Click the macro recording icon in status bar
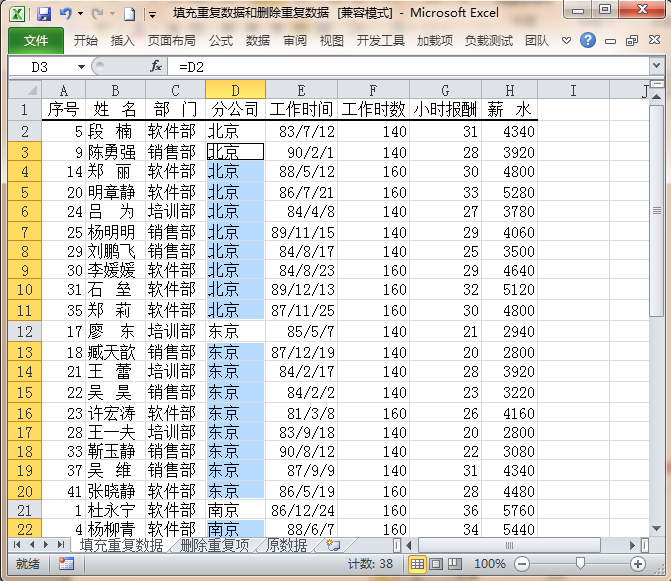Viewport: 671px width, 581px height. pos(66,564)
